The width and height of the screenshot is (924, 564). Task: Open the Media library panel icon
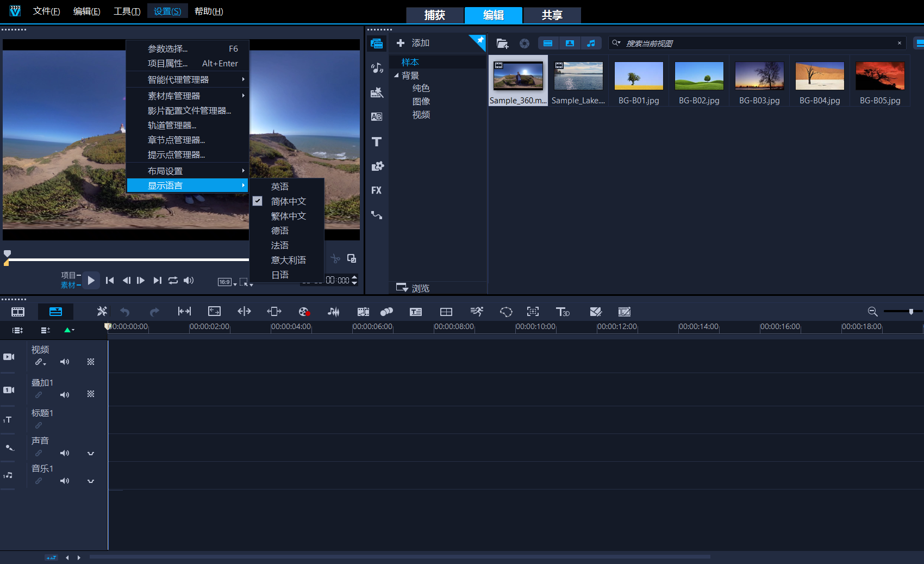pos(377,44)
